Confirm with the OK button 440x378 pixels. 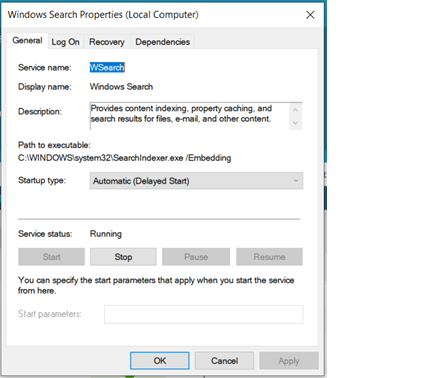point(160,361)
